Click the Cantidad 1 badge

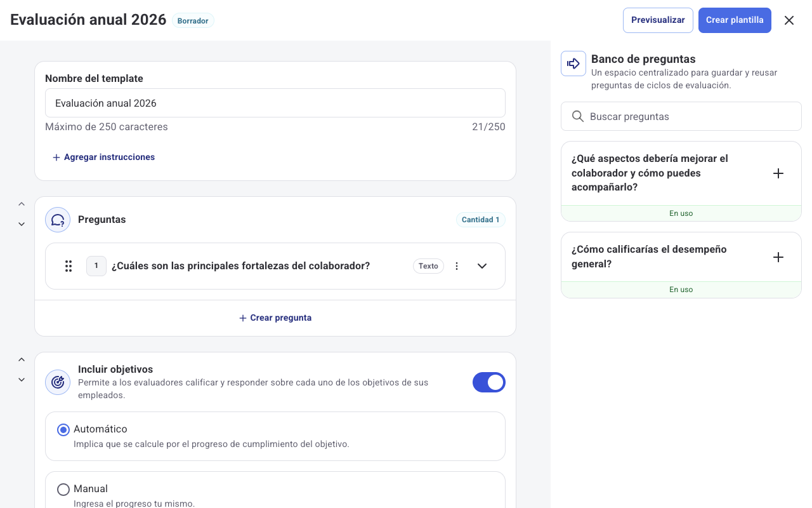click(x=480, y=220)
